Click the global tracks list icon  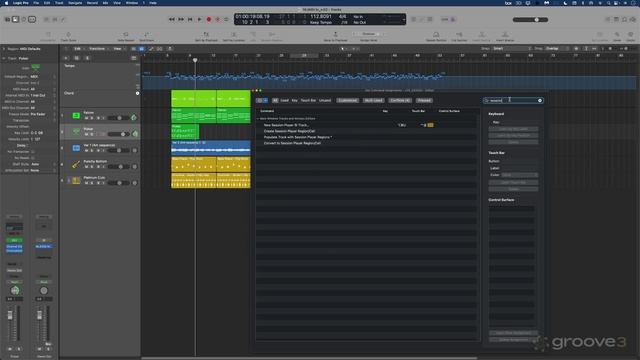[x=133, y=58]
